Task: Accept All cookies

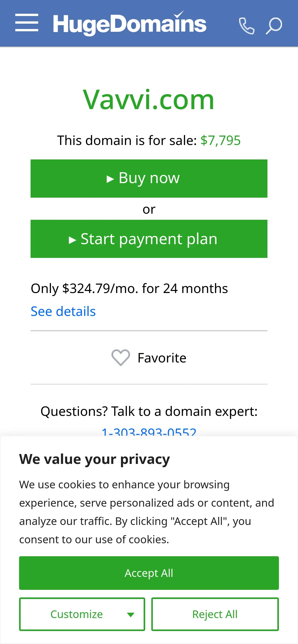Action: (149, 573)
